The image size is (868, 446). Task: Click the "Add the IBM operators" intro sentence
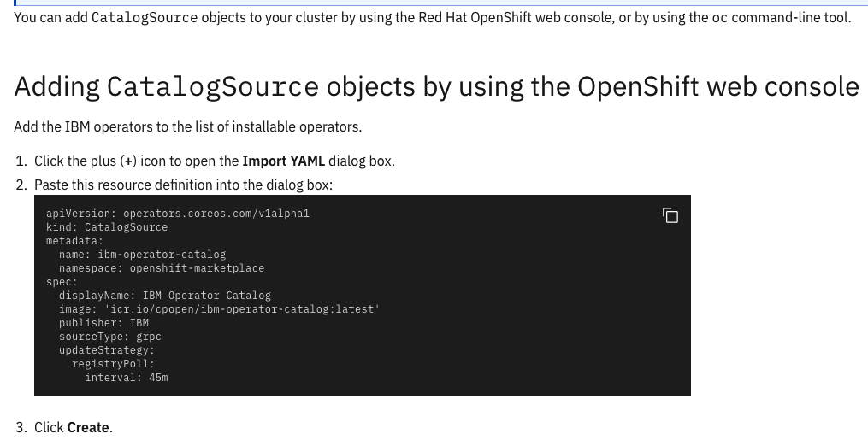pos(187,126)
